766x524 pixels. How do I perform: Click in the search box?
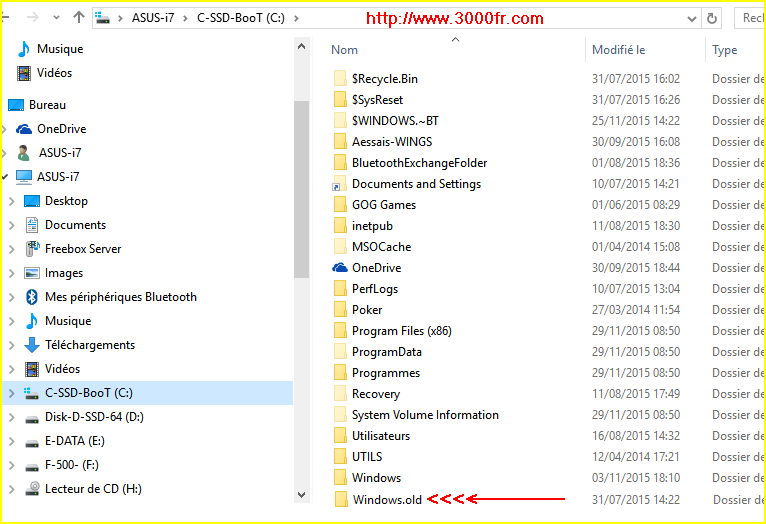click(x=750, y=18)
